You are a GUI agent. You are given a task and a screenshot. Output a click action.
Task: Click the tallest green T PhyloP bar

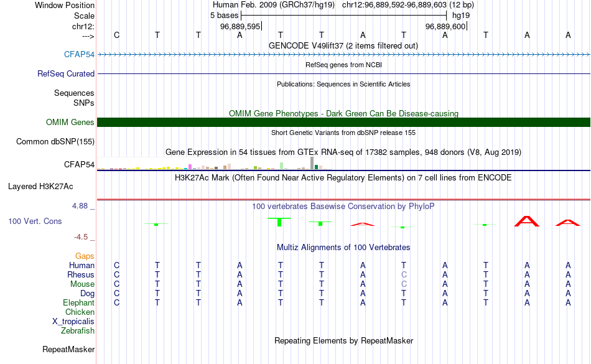click(x=279, y=222)
